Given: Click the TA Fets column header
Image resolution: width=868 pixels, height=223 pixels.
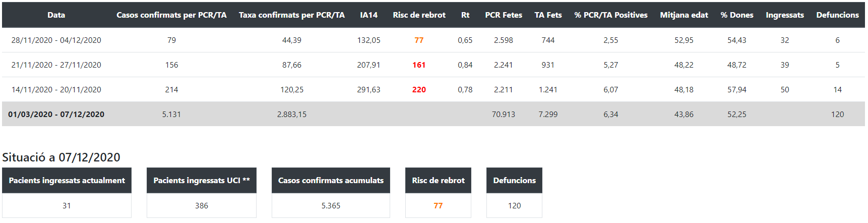Looking at the screenshot, I should click(x=548, y=15).
